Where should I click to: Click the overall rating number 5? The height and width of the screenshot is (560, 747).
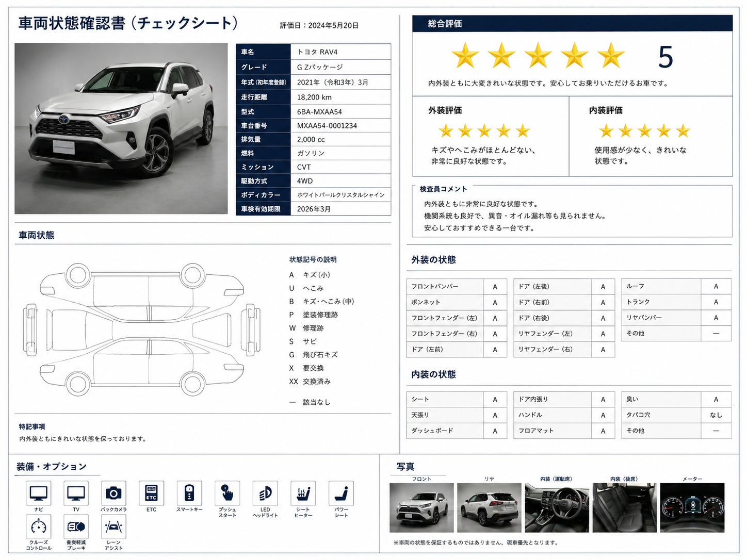(x=665, y=57)
